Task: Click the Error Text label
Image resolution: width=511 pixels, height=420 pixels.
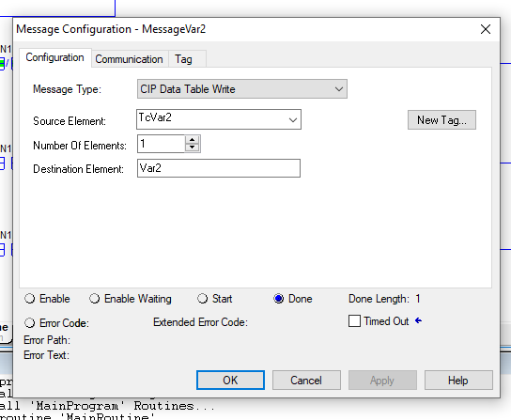Action: [46, 355]
